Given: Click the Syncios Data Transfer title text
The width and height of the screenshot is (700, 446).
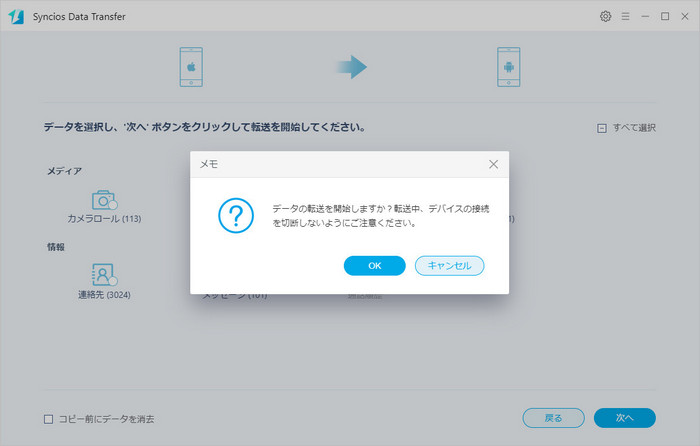Looking at the screenshot, I should (x=79, y=17).
